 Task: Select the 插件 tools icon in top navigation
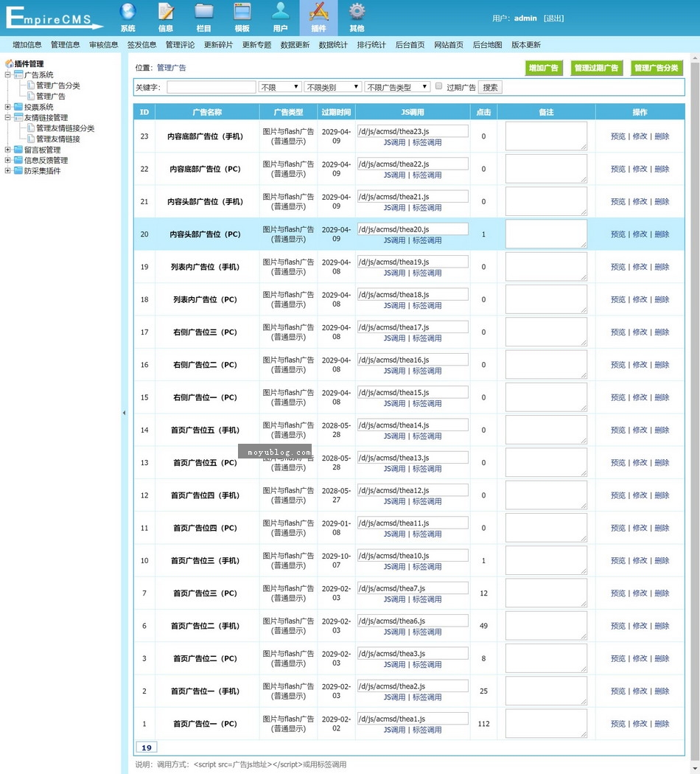point(318,11)
